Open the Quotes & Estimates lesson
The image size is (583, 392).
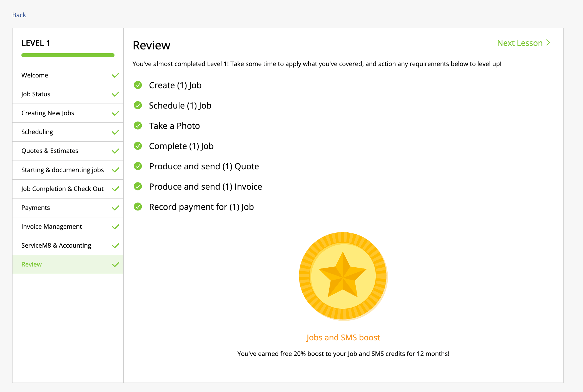[x=50, y=151]
